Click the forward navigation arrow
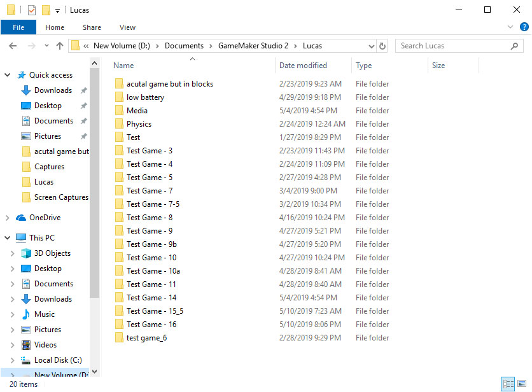Screen dimensions: 532x392 tap(32, 46)
